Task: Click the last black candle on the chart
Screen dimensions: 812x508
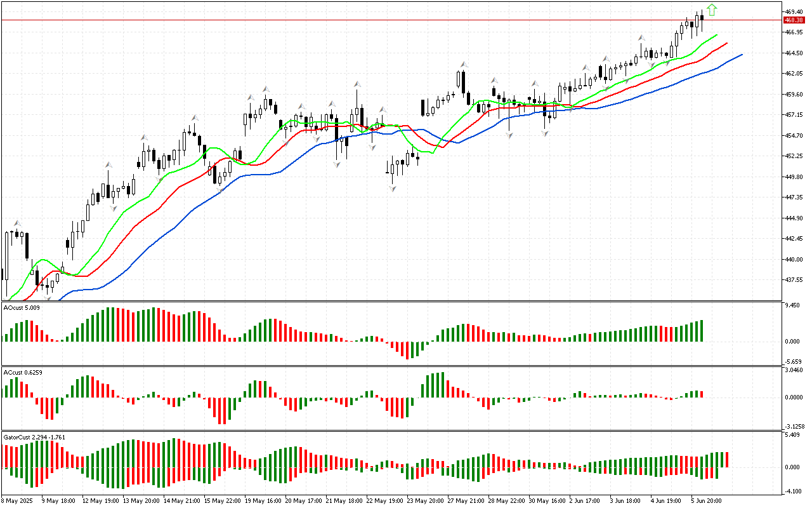Action: click(x=702, y=18)
